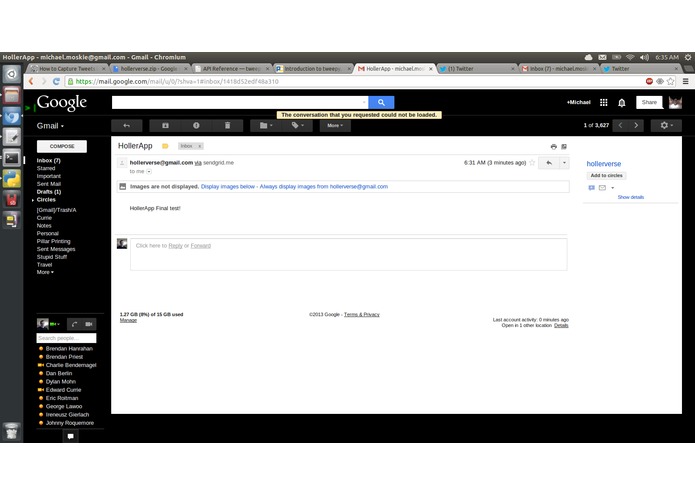Click the blue search button
Image resolution: width=695 pixels, height=494 pixels.
[x=381, y=102]
